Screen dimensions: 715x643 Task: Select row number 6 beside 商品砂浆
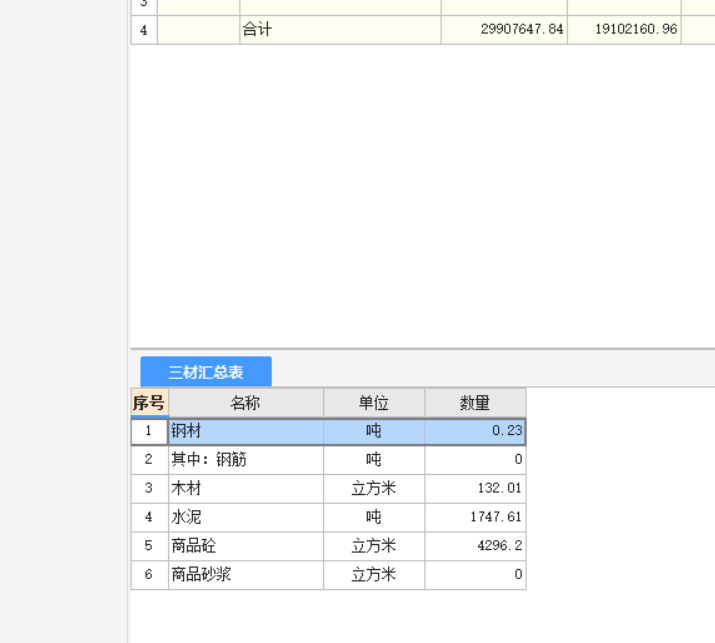pos(149,575)
